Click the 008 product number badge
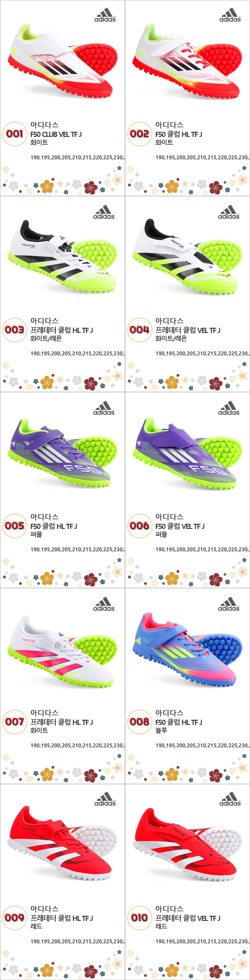This screenshot has height=980, width=250. 139,722
